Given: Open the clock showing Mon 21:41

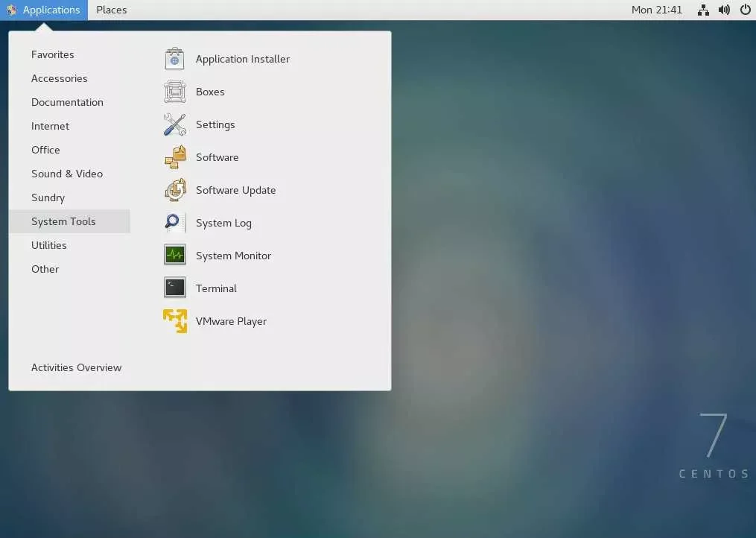Looking at the screenshot, I should [657, 10].
